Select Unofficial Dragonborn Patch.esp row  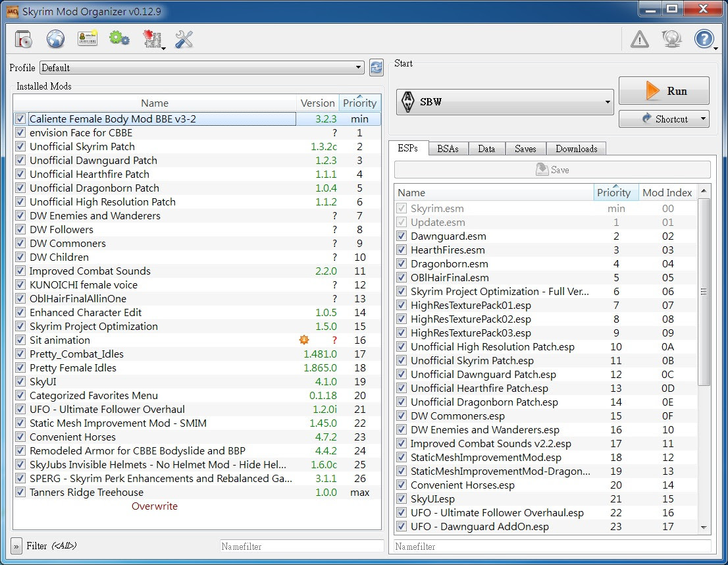[546, 402]
